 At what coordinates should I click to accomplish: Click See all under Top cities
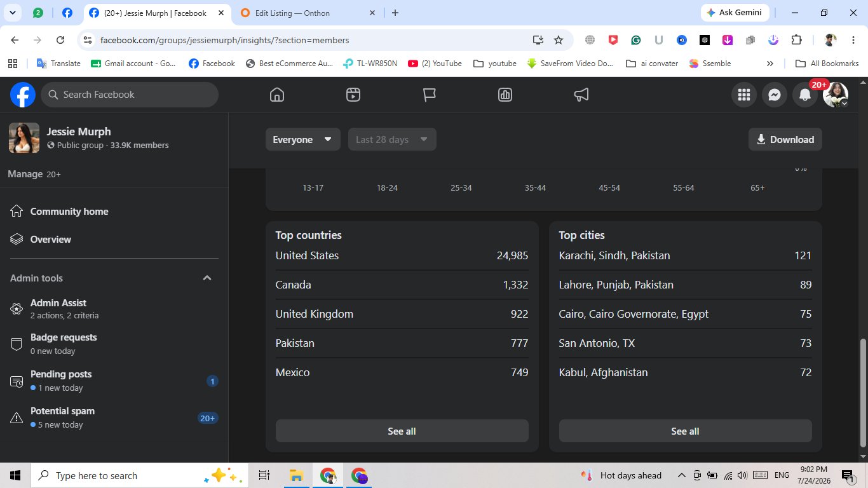click(685, 431)
